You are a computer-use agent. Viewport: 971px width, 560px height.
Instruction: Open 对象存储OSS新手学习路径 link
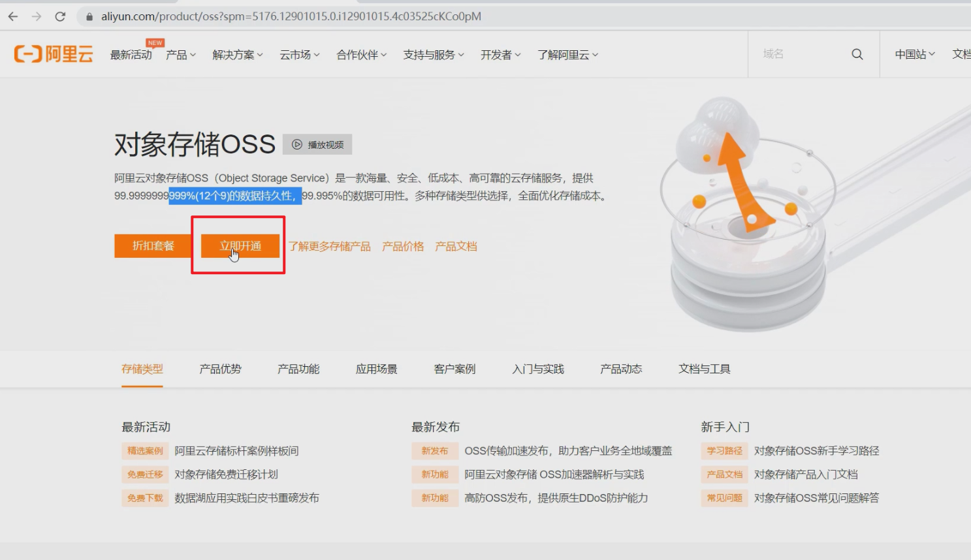click(816, 451)
